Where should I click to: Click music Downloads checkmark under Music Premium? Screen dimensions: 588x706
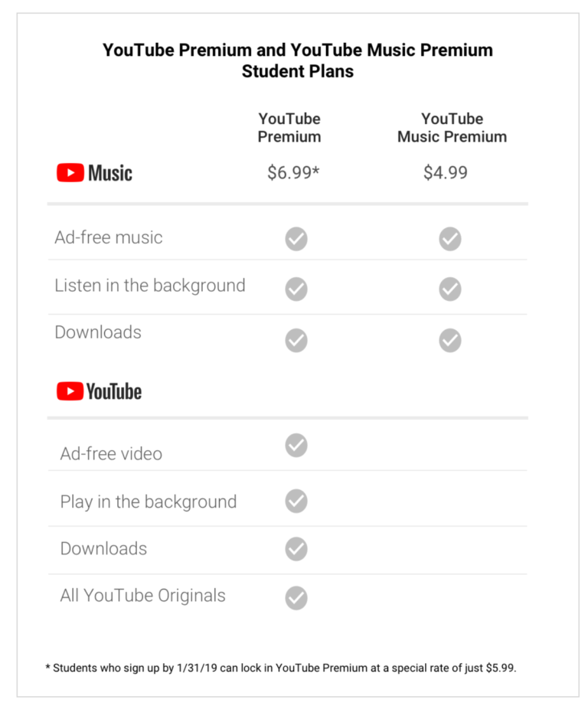click(x=450, y=340)
